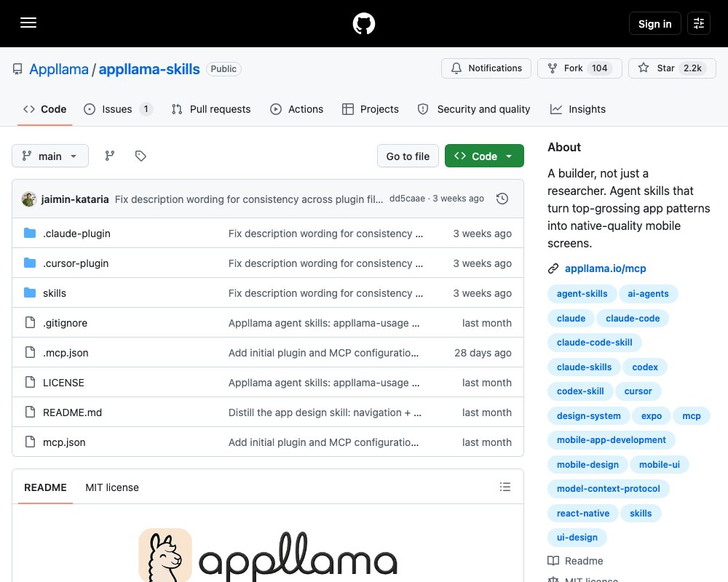This screenshot has height=582, width=728.
Task: Click the codex topic tag
Action: click(x=645, y=367)
